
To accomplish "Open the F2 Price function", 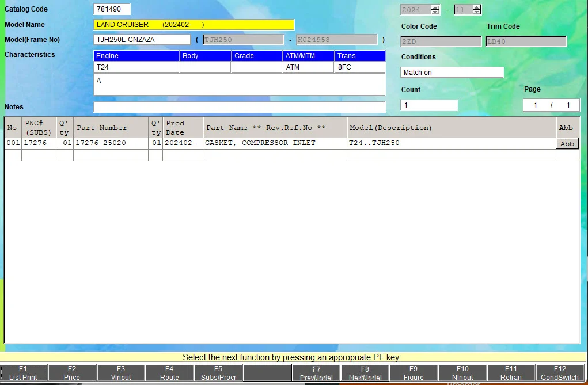I will (x=72, y=373).
